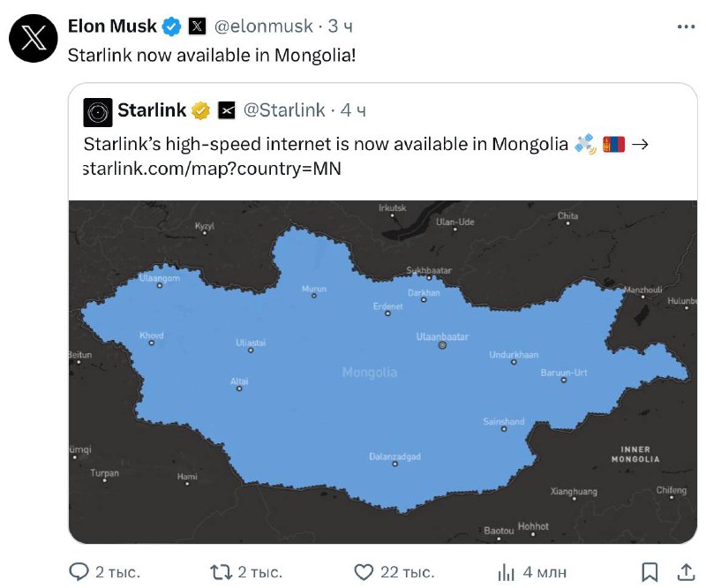Click the reply comment icon
This screenshot has width=706, height=588.
click(80, 571)
